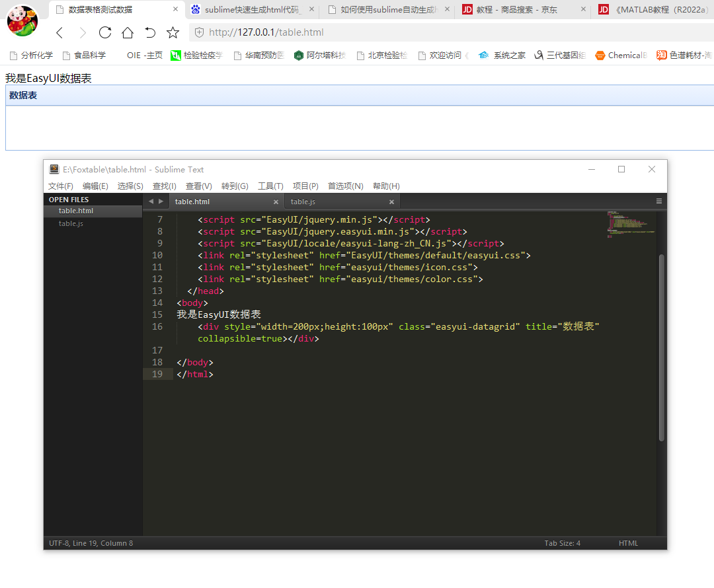The image size is (714, 588).
Task: Open the 欢迎访问 bookmark
Action: [443, 55]
